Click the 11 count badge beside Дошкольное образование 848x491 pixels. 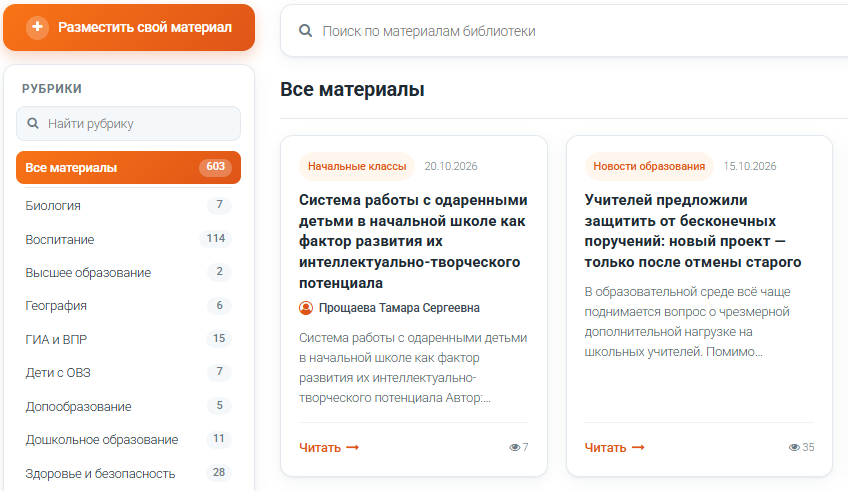coord(219,438)
